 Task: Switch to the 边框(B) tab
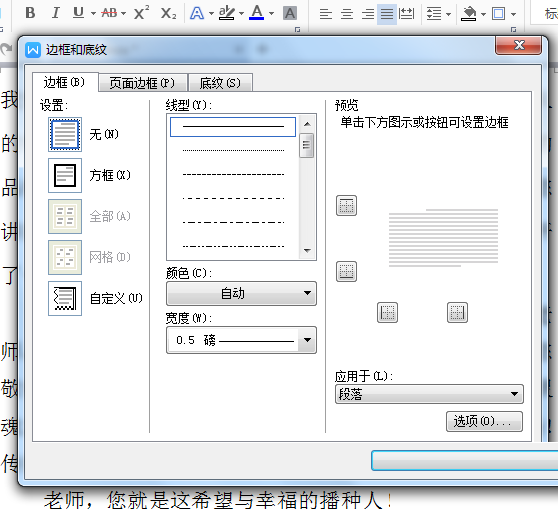(x=65, y=82)
